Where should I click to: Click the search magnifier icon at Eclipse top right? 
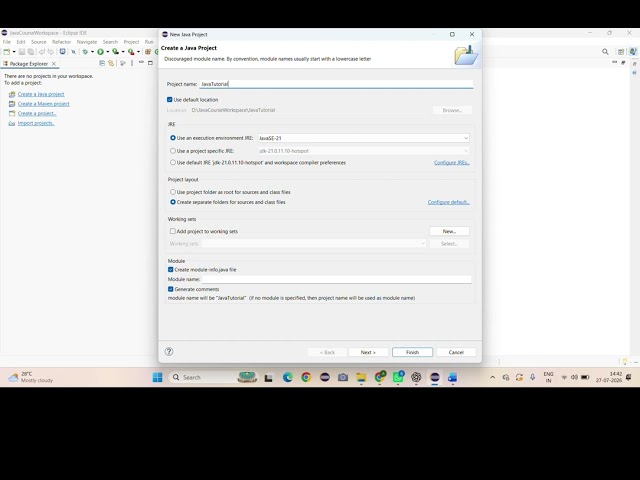click(x=605, y=52)
